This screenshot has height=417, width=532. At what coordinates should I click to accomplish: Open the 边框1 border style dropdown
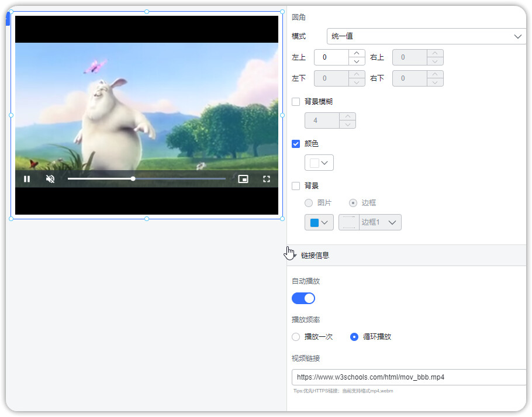click(x=378, y=222)
